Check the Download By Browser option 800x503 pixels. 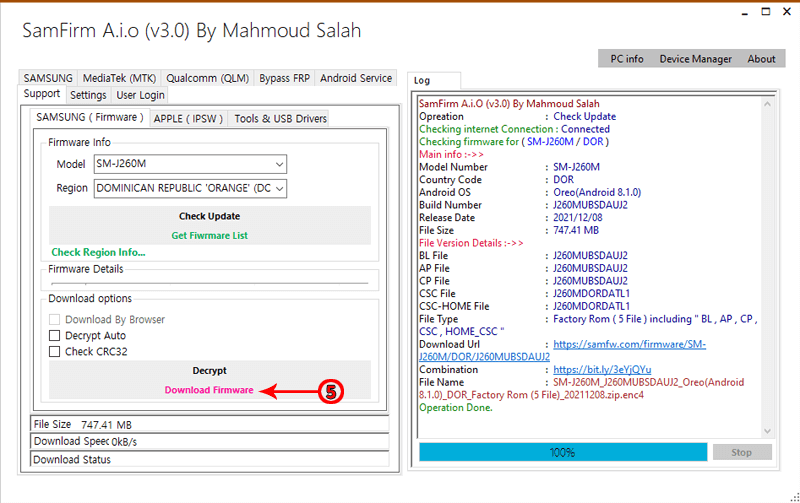[56, 320]
